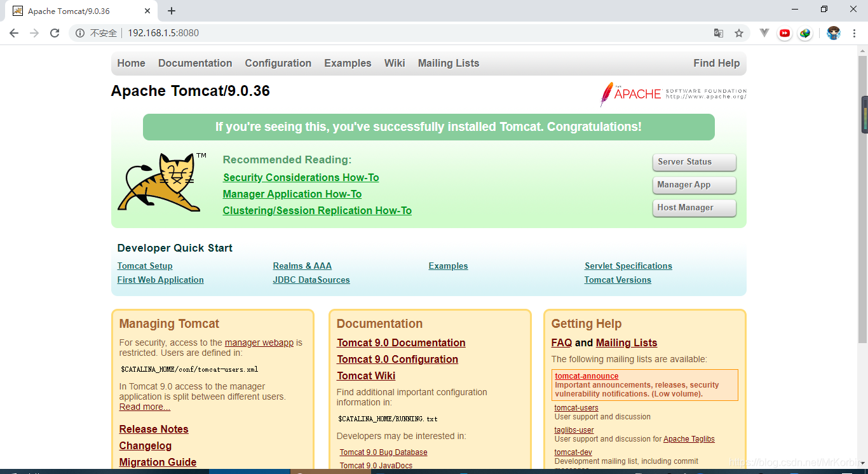Bookmark this page with the star icon
The image size is (868, 474).
739,33
